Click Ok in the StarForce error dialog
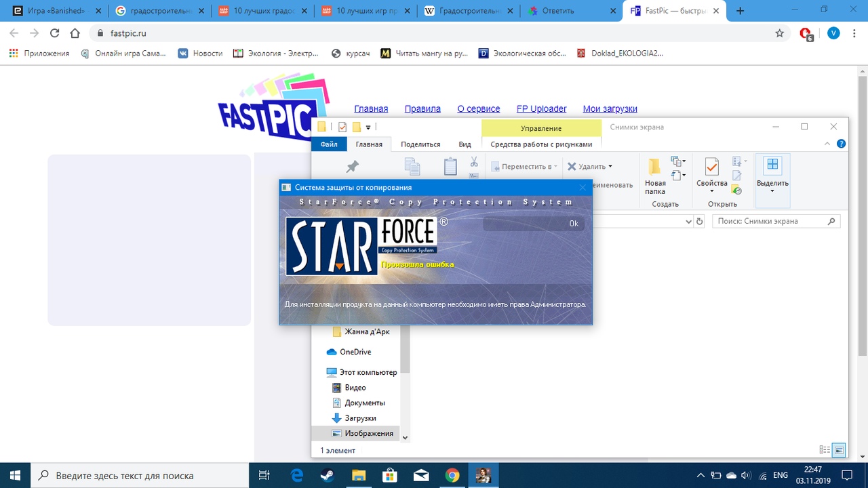 (573, 224)
